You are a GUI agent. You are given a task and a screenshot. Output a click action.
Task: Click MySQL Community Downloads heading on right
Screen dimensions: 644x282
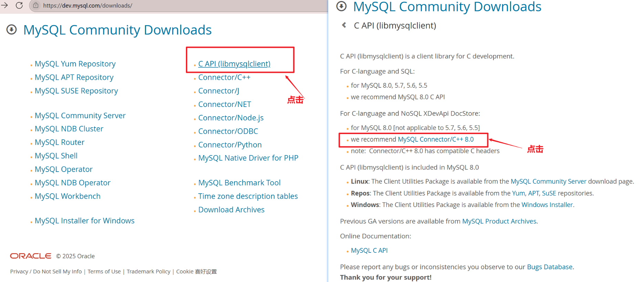[x=447, y=7]
